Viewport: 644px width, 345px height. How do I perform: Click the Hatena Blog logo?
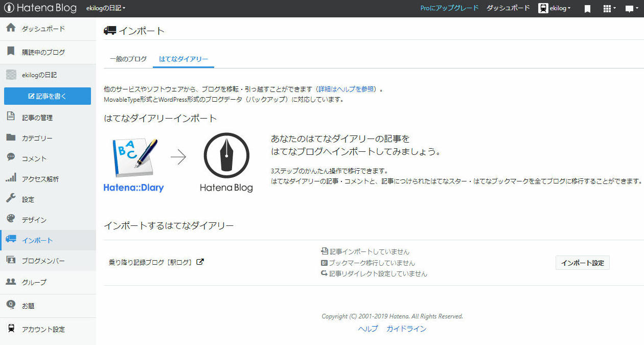coord(40,8)
